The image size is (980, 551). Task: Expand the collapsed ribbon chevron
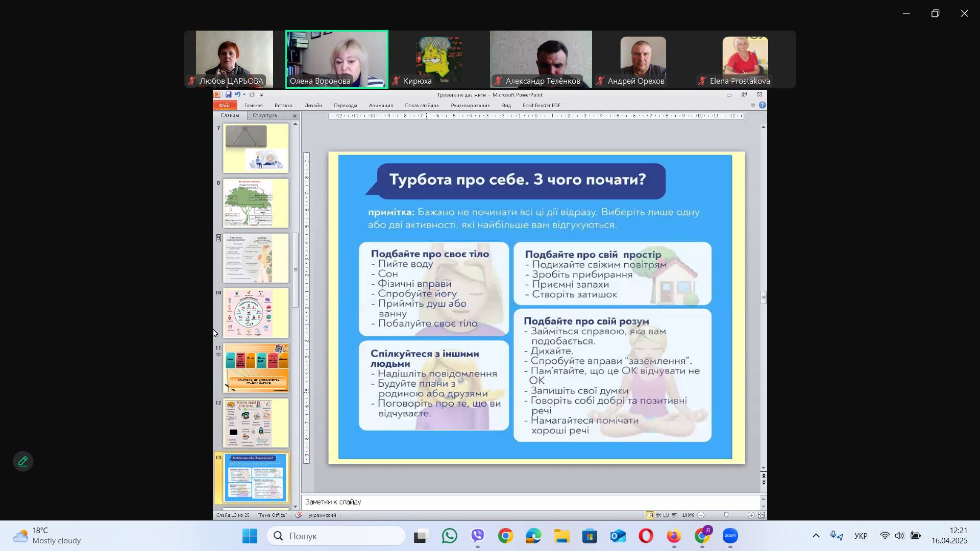752,106
